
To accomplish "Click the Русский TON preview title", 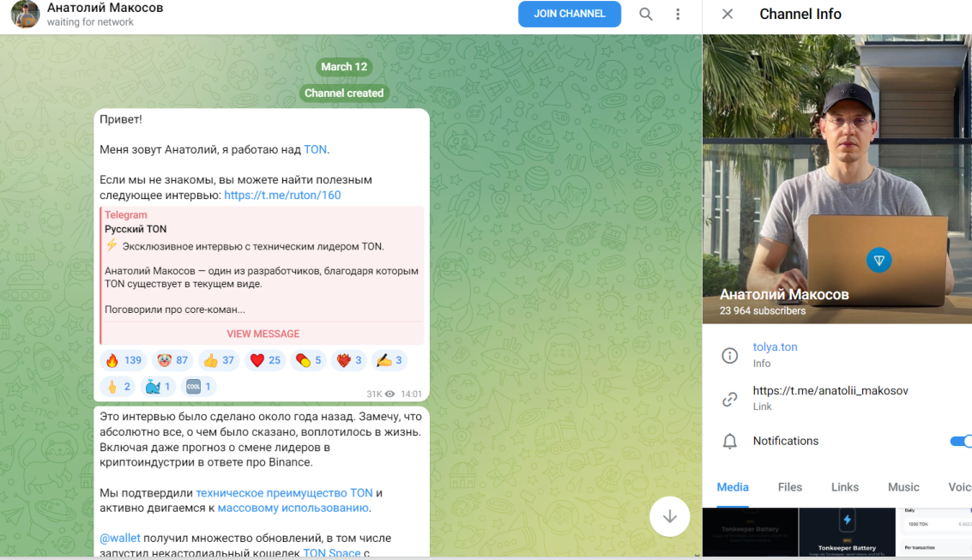I will [136, 229].
